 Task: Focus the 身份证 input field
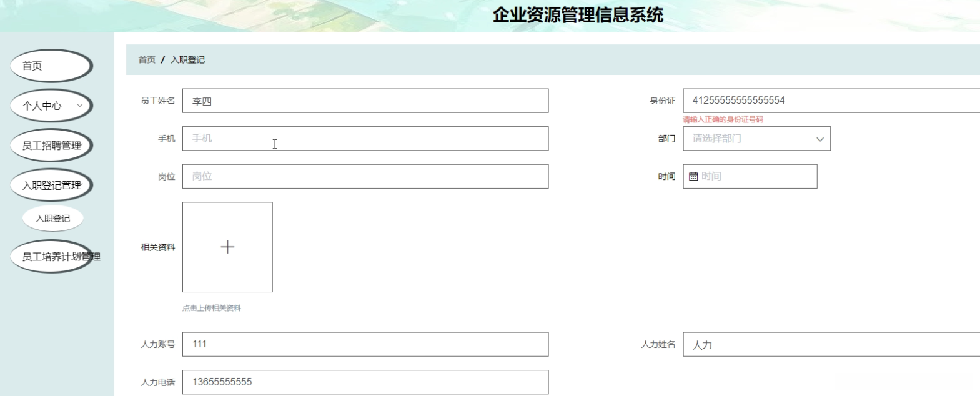pos(831,101)
